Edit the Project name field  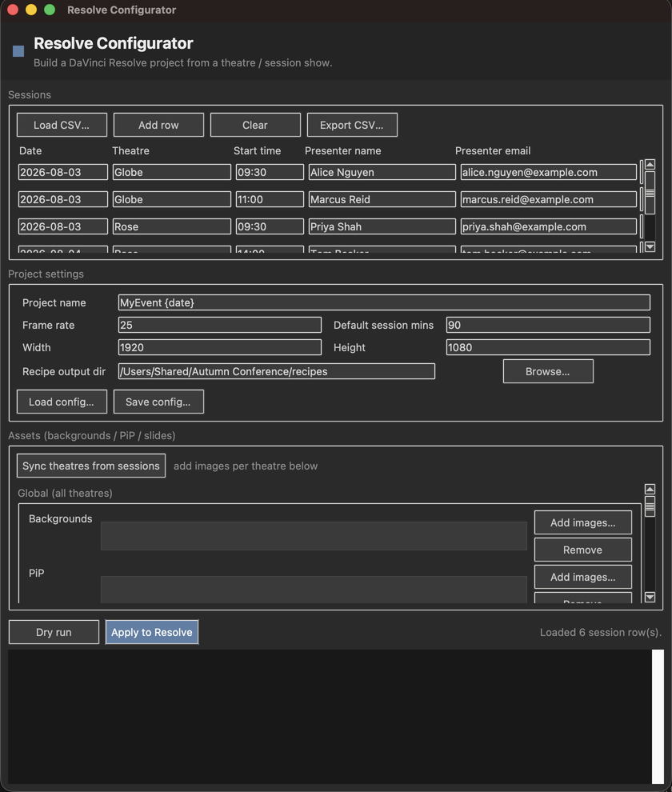[384, 302]
